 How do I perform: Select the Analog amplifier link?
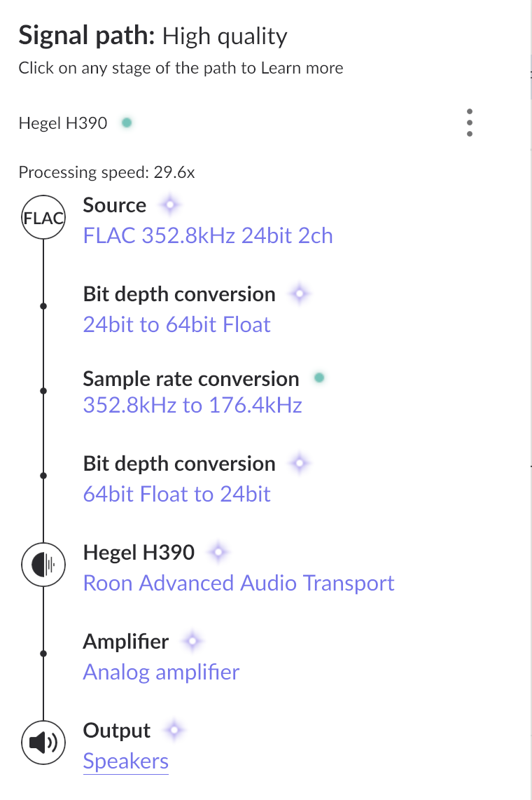coord(161,672)
